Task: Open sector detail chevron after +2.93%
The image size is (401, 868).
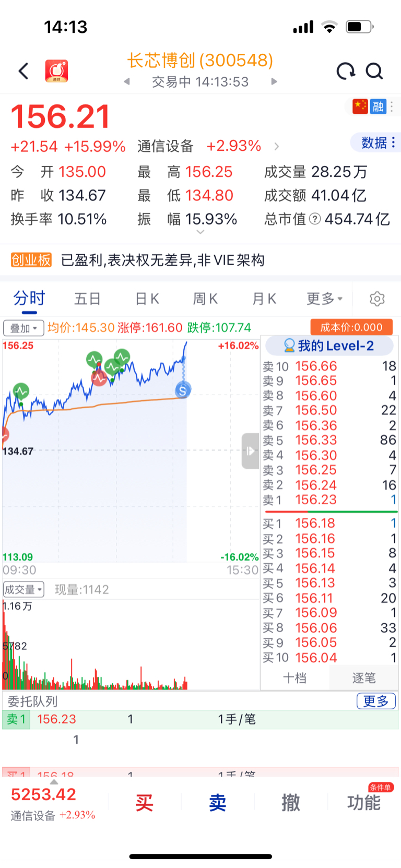Action: (x=277, y=146)
